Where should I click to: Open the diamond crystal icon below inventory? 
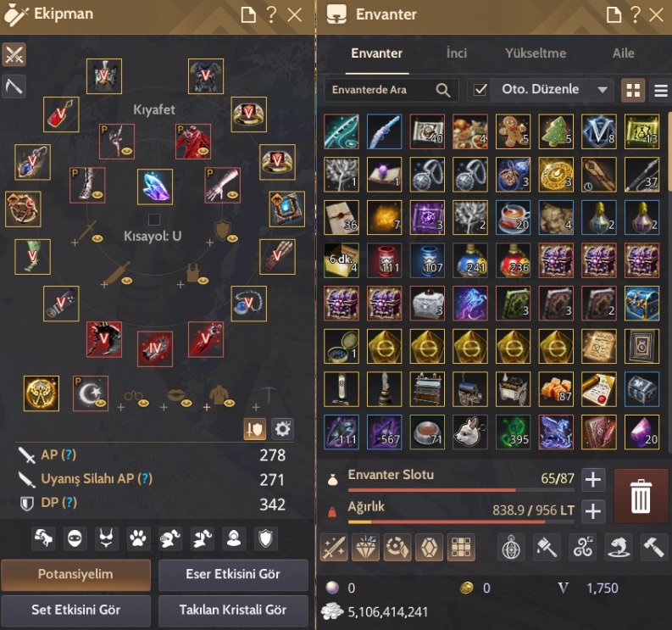pos(365,547)
